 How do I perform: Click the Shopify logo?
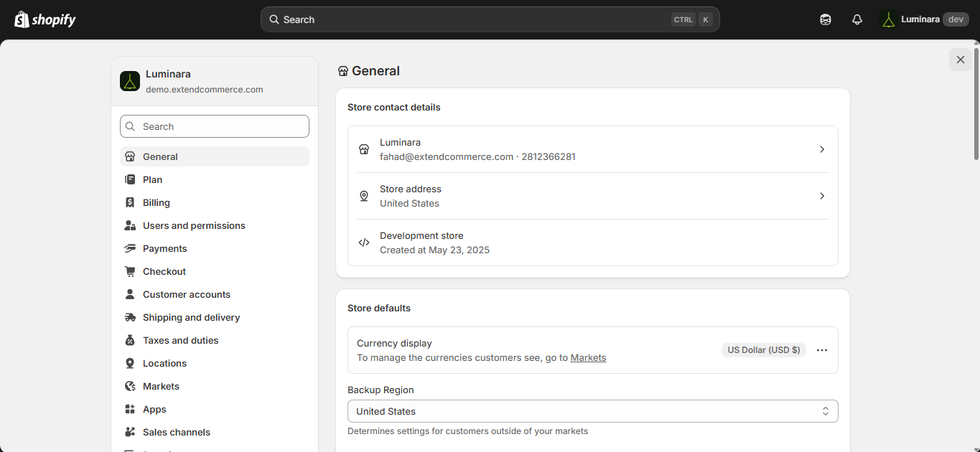click(x=45, y=19)
